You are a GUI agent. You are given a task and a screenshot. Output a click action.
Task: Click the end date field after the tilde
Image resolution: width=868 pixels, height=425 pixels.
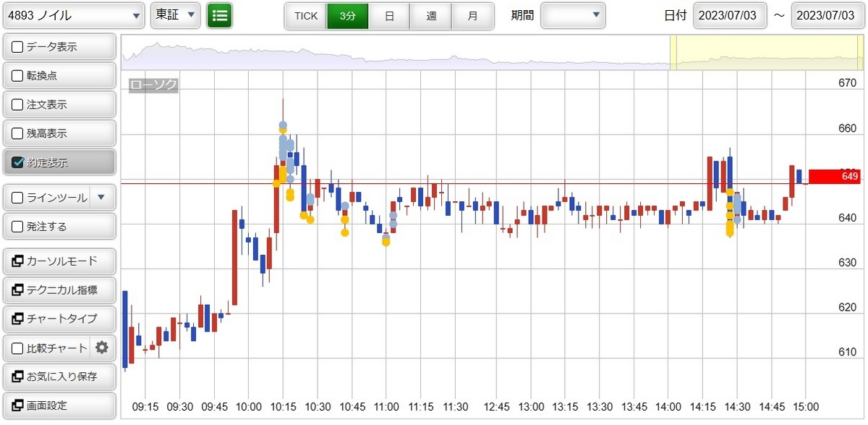click(x=828, y=15)
